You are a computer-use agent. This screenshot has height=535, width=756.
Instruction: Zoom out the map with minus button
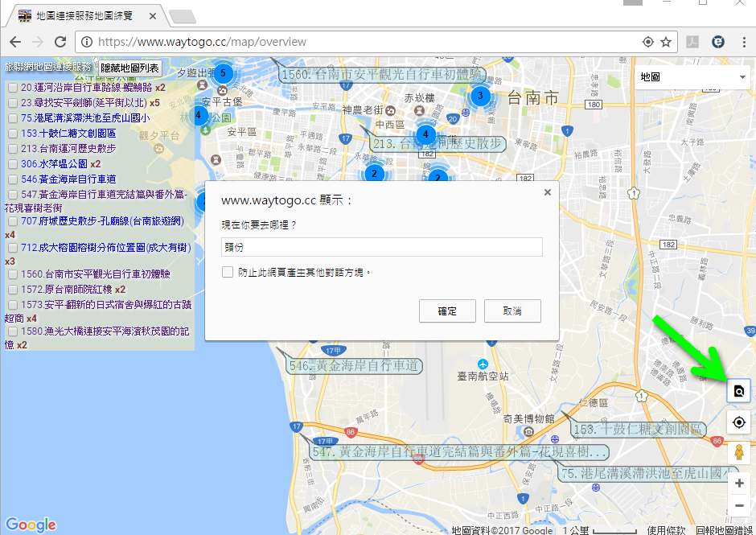(x=738, y=505)
